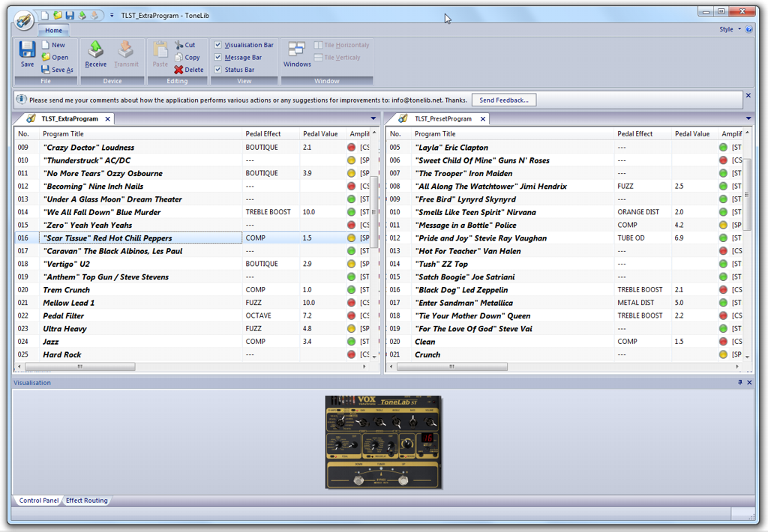This screenshot has height=532, width=768.
Task: Click the Paste clipboard icon
Action: click(x=160, y=49)
